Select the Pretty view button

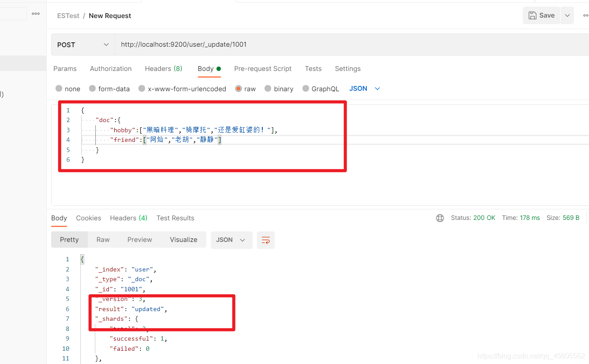coord(69,240)
